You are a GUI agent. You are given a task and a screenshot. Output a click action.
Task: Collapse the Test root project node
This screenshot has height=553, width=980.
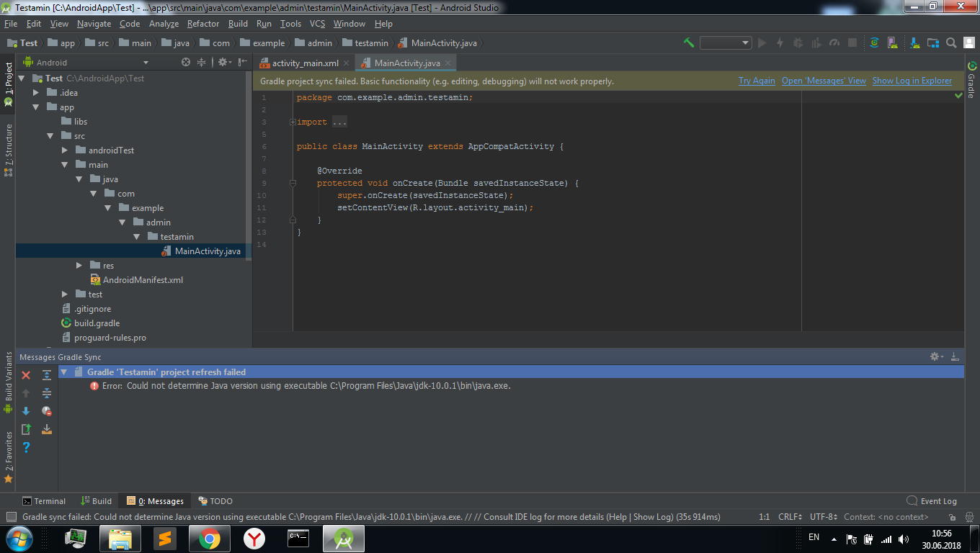tap(21, 78)
